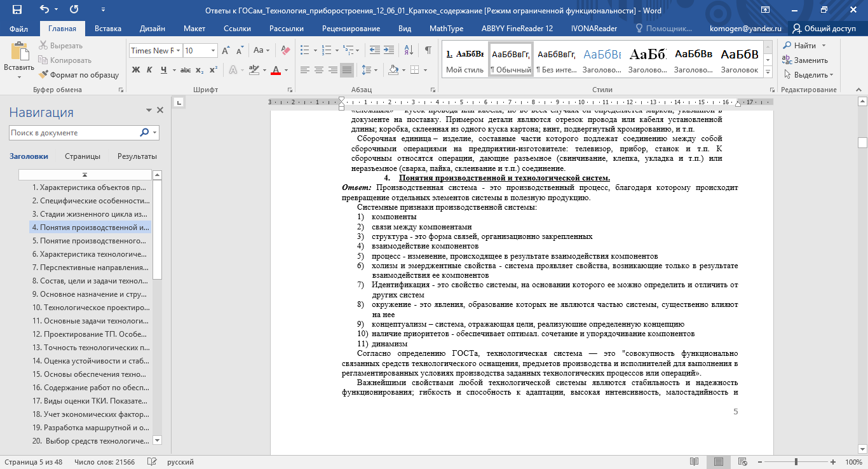The image size is (868, 469).
Task: Click the numbered list icon
Action: coord(326,50)
